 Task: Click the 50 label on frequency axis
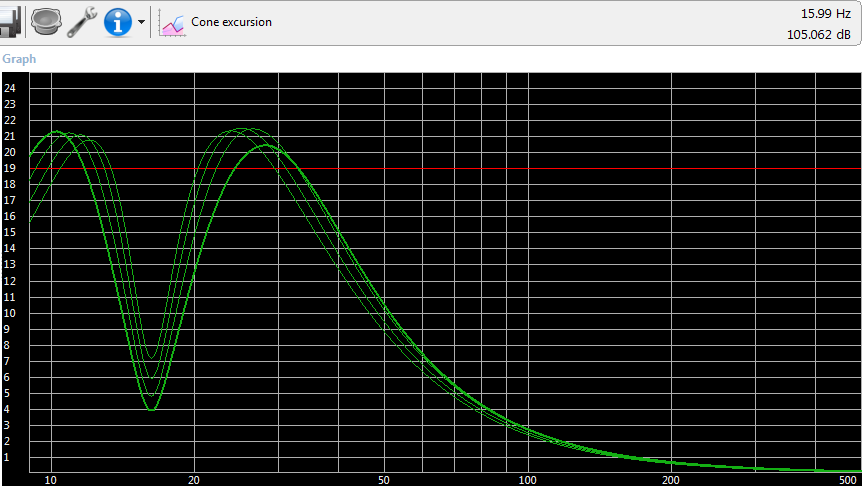[383, 480]
